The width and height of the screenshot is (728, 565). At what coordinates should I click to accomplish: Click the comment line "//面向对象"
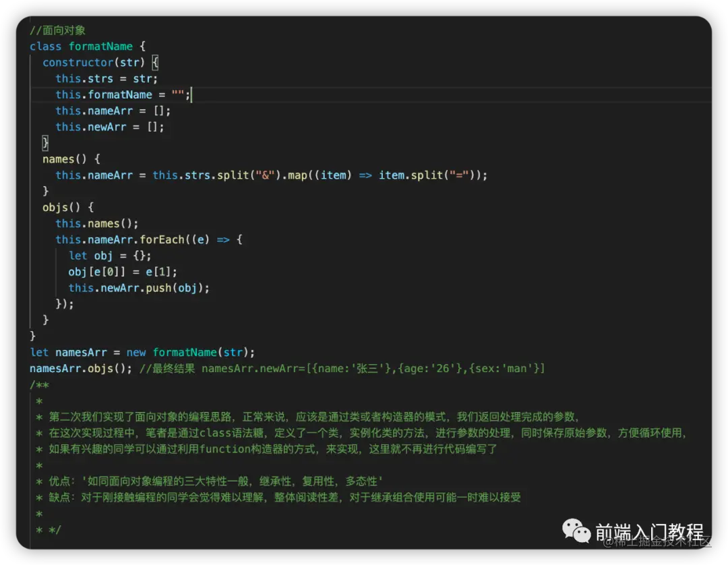[57, 30]
